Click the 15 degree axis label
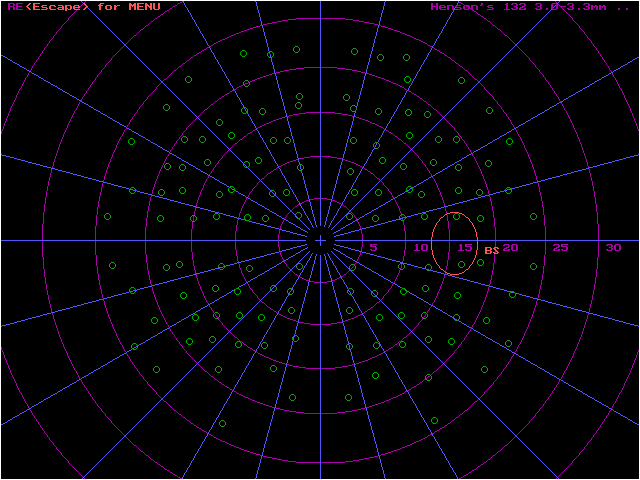 (465, 248)
